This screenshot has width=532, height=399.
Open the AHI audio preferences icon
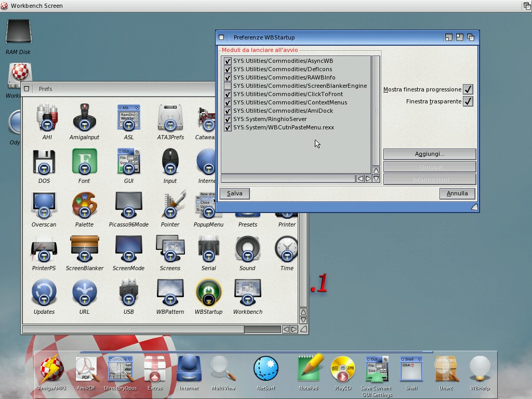47,118
